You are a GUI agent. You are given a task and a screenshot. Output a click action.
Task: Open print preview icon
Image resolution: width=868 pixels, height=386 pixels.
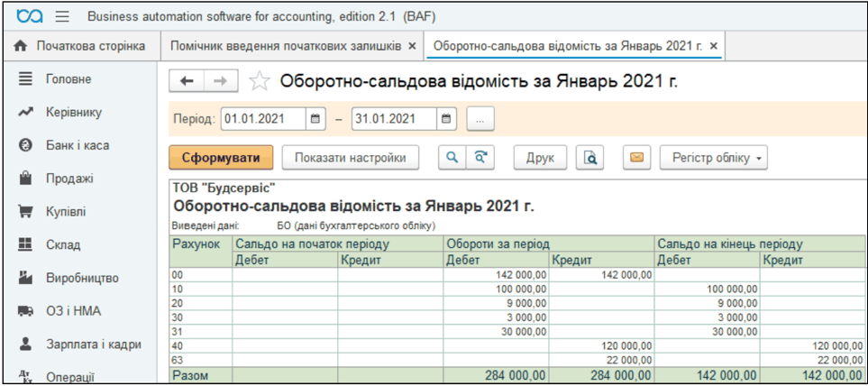tap(589, 158)
